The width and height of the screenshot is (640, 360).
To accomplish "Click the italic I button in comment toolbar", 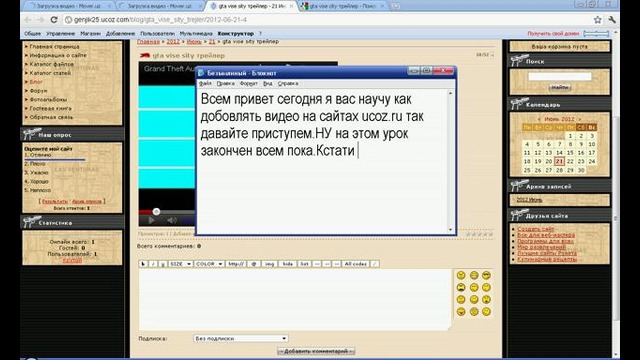I will click(x=153, y=264).
